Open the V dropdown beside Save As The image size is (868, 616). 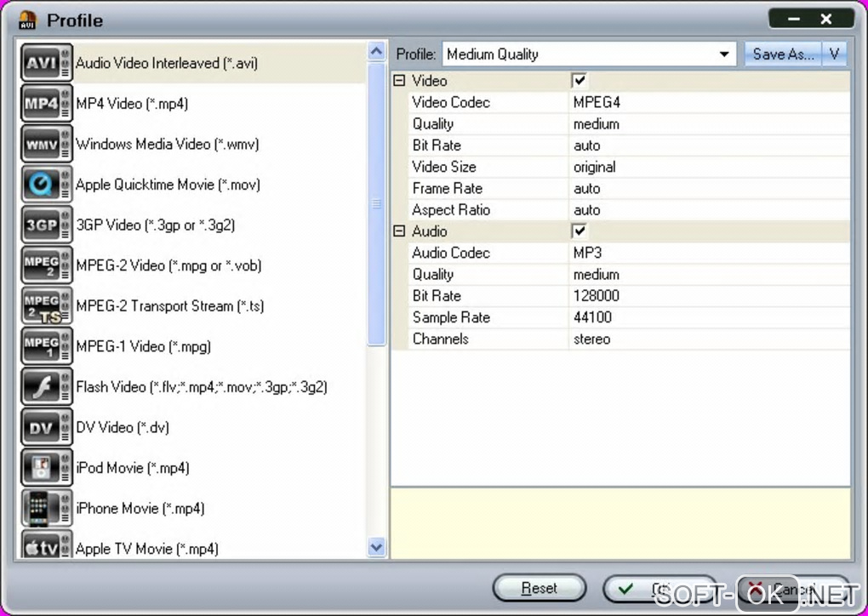835,54
